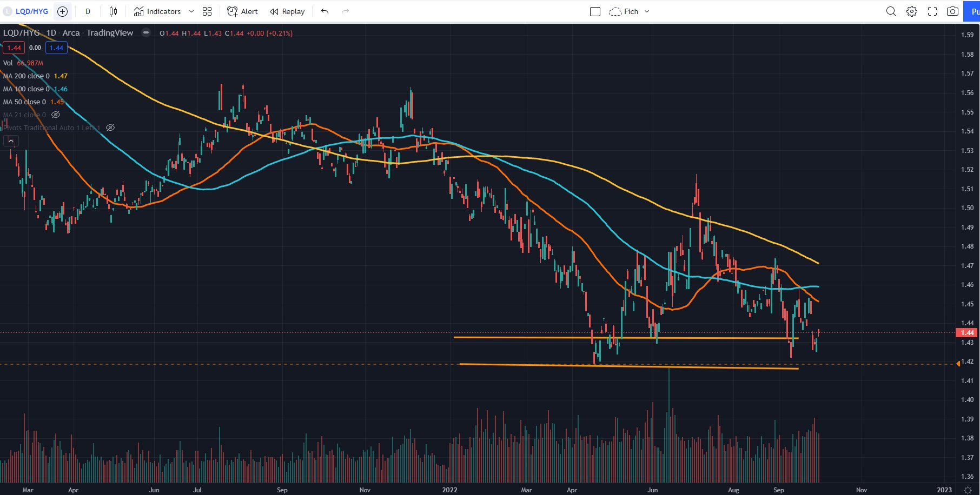Start bar Replay mode
Screen dimensions: 980x495
pos(287,11)
